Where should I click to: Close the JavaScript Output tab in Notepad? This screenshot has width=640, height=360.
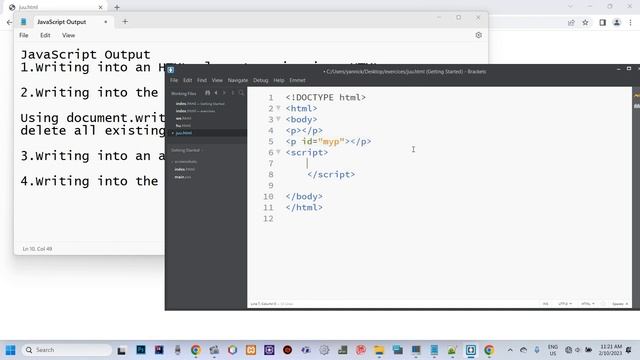106,22
